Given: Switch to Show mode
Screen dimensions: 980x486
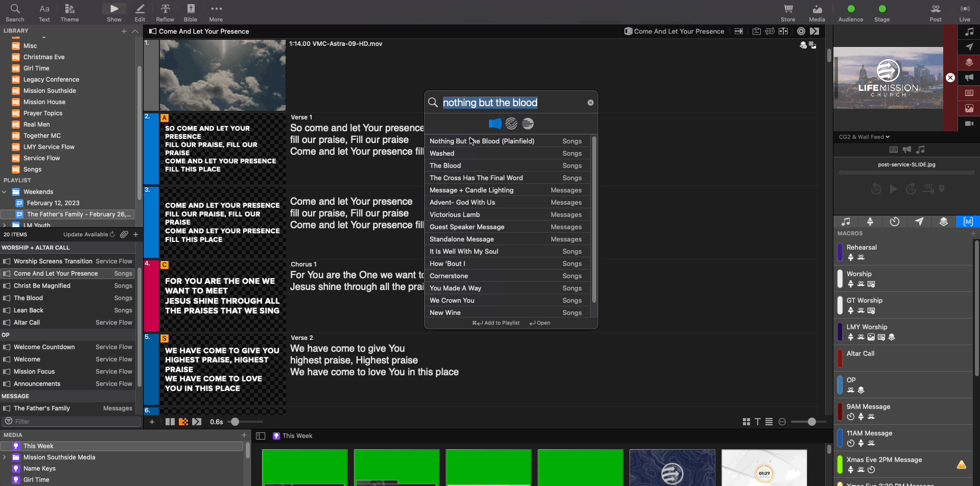Looking at the screenshot, I should [114, 13].
